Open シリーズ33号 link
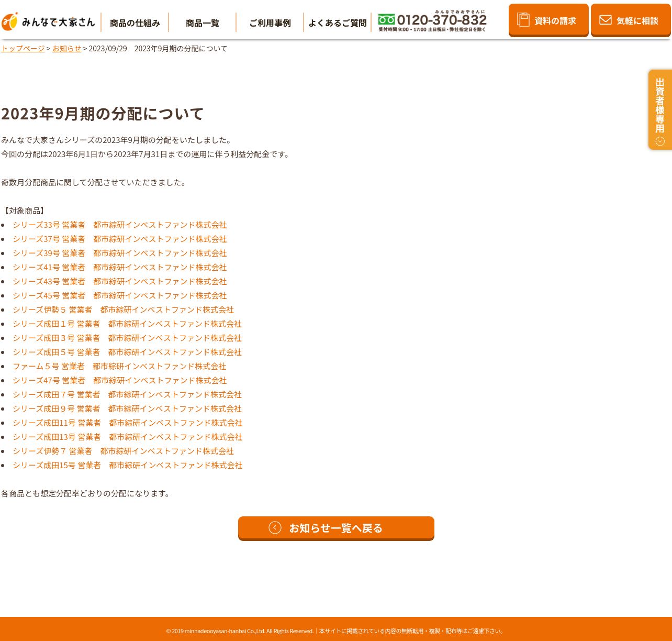Screen dimensions: 672x641 click(x=119, y=225)
